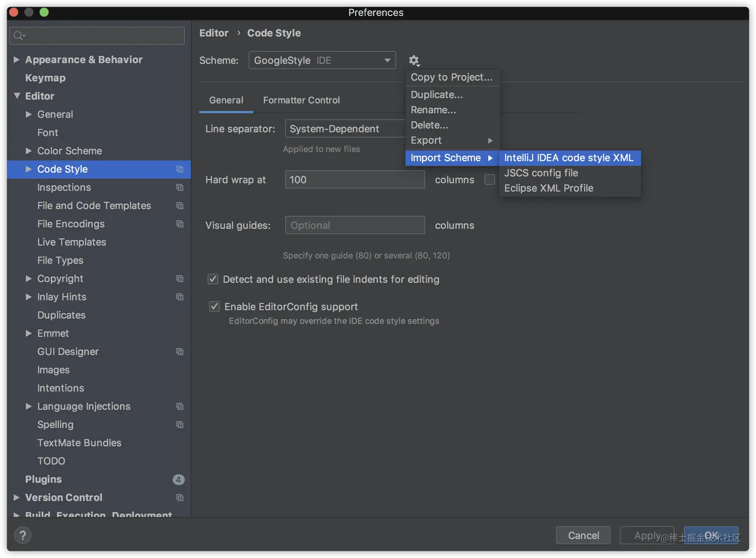The height and width of the screenshot is (558, 756).
Task: Choose Rename... from scheme menu
Action: point(452,110)
